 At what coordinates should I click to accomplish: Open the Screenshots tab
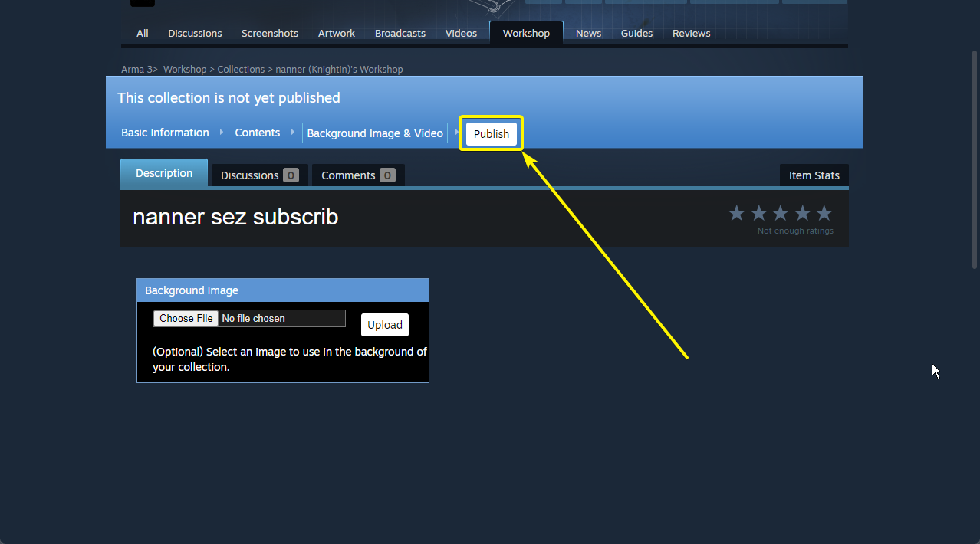(270, 33)
